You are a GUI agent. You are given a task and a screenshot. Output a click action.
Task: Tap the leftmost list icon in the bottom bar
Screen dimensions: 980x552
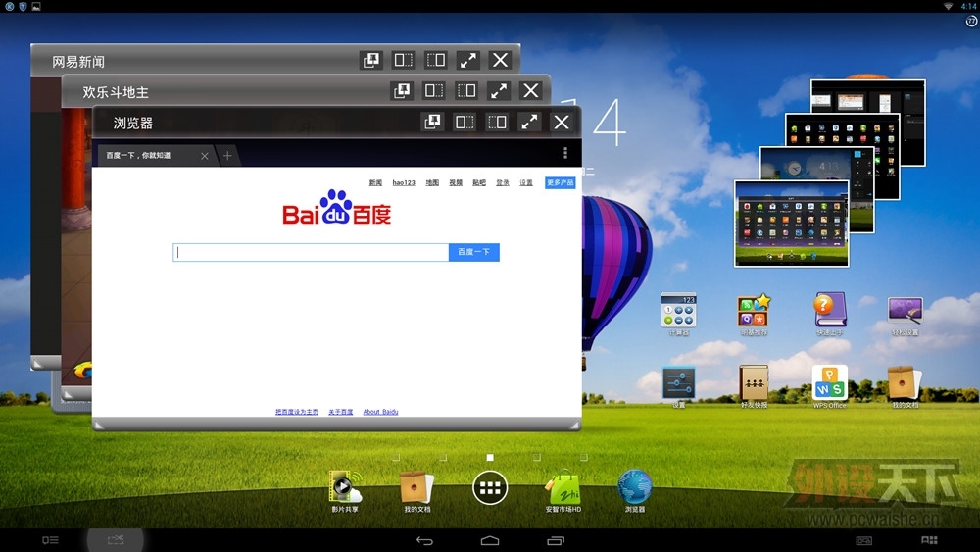coord(51,540)
